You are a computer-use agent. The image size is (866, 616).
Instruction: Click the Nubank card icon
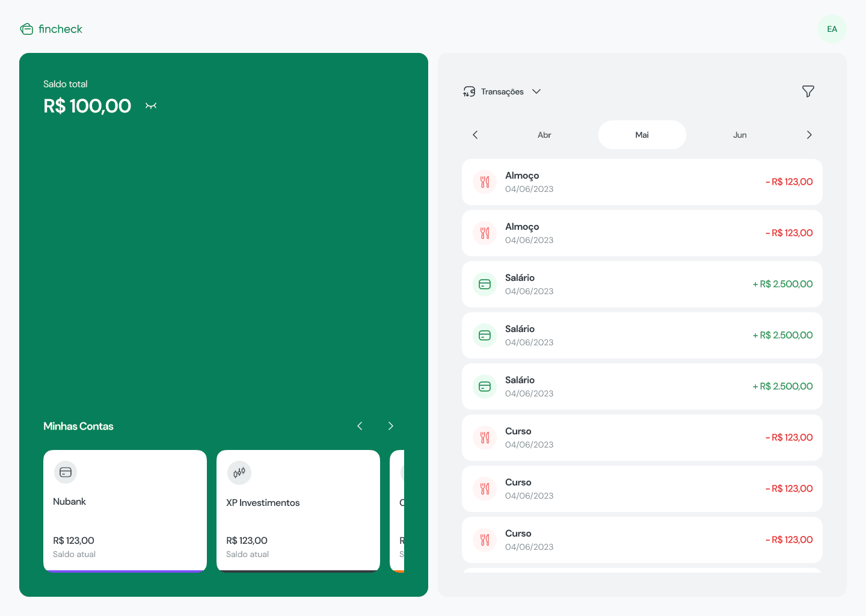pos(66,472)
